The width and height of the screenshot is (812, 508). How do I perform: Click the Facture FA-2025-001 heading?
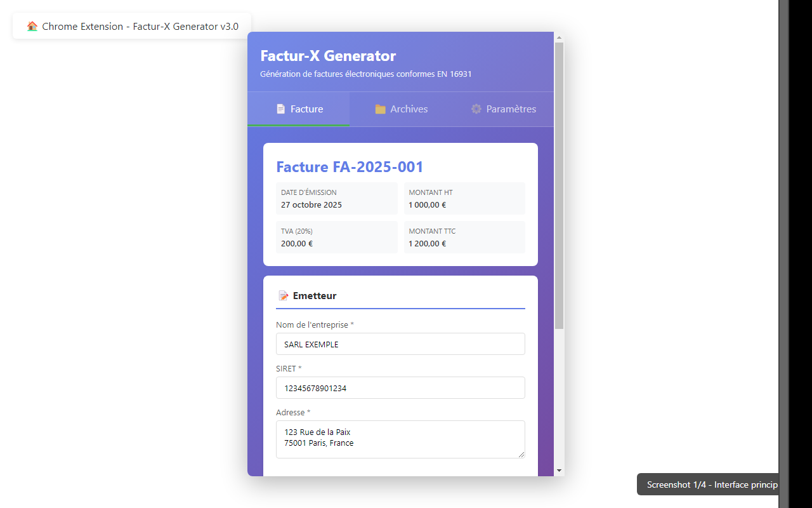tap(350, 167)
